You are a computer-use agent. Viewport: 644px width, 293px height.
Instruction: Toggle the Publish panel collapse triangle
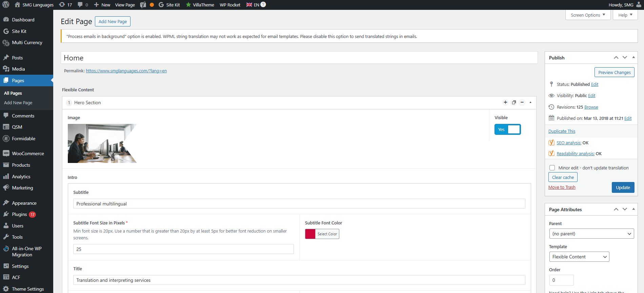click(633, 57)
